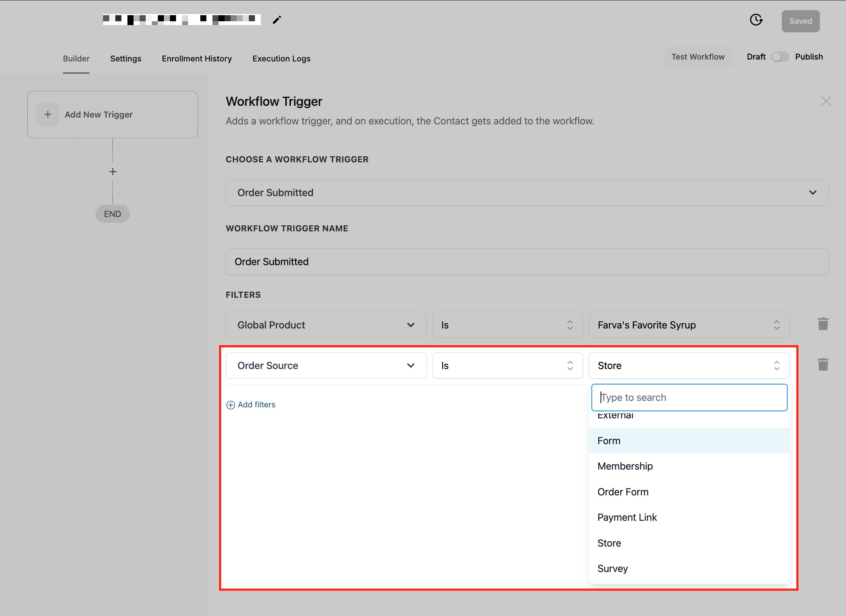Open the Global Product filter dropdown
This screenshot has height=616, width=846.
(x=326, y=325)
